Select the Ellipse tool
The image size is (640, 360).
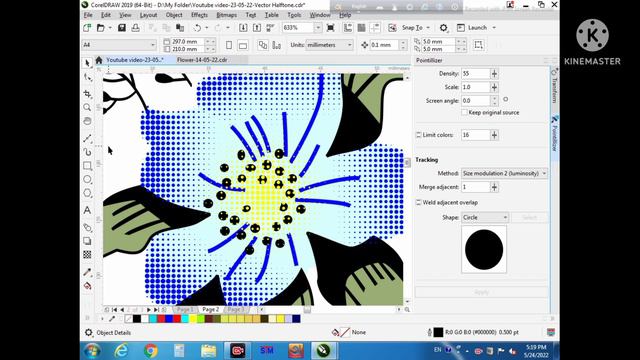click(87, 179)
